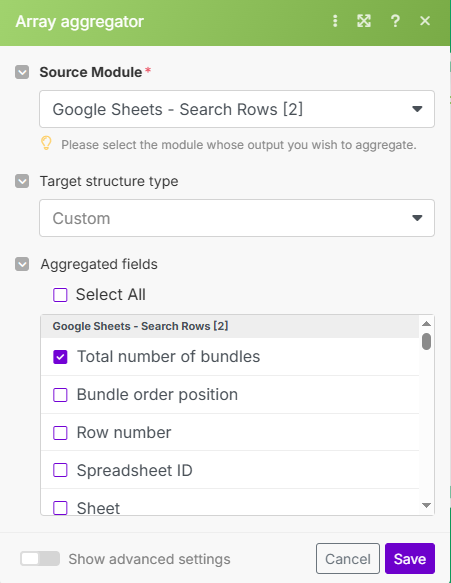Screen dimensions: 451x583
Task: Check the Spreadsheet ID field
Action: click(x=60, y=470)
